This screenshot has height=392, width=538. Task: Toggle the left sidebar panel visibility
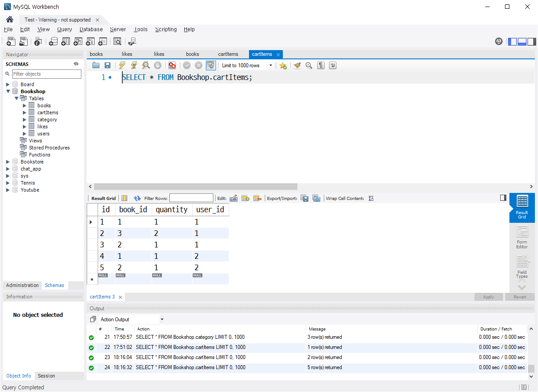[x=512, y=42]
